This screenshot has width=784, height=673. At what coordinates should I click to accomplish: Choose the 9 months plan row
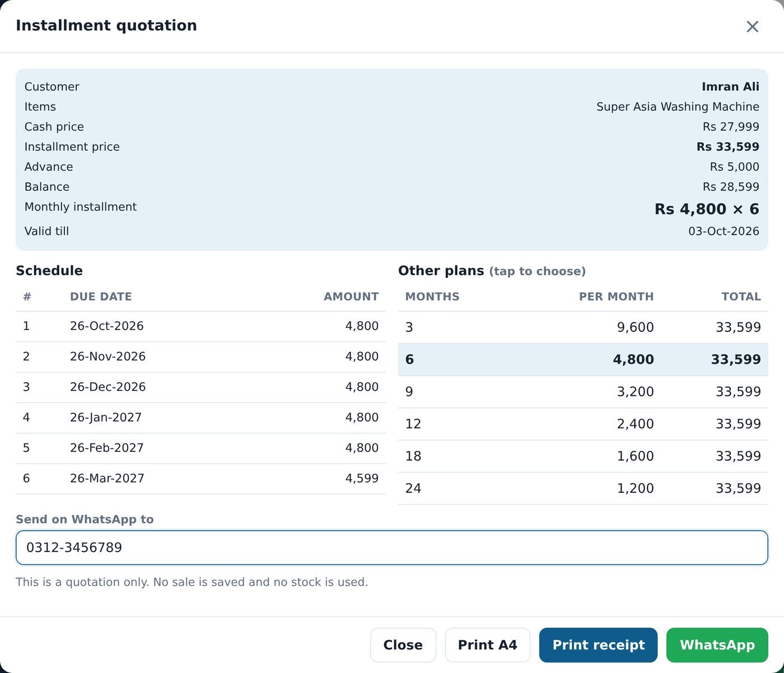[x=583, y=392]
